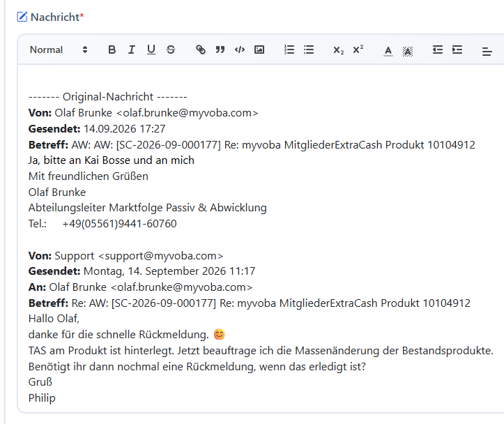Image resolution: width=504 pixels, height=424 pixels.
Task: Toggle italic formatting
Action: tap(132, 50)
